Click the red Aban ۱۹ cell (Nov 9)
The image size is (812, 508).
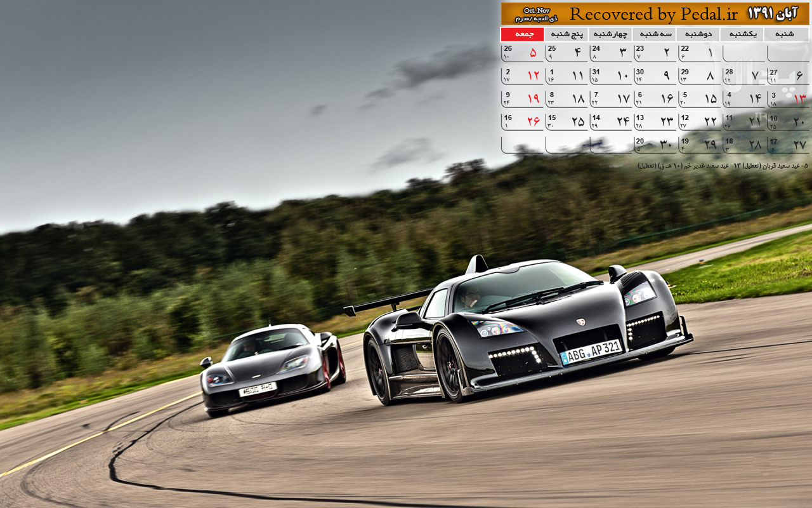click(x=523, y=98)
